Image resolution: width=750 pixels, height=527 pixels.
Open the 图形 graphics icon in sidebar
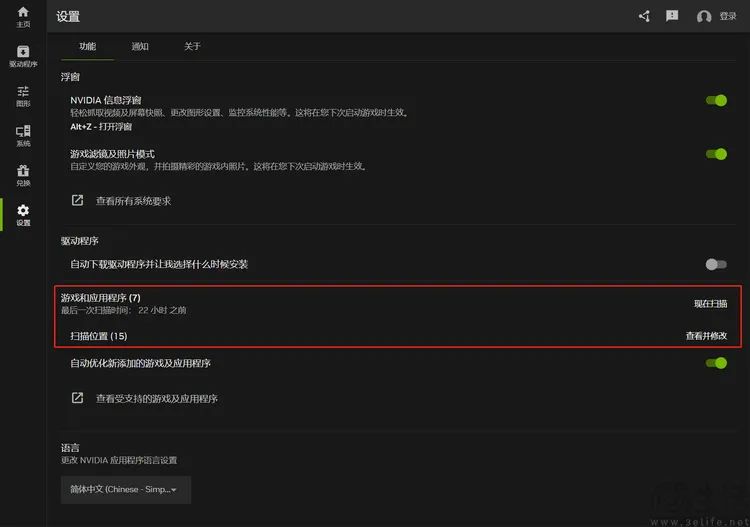[x=23, y=92]
